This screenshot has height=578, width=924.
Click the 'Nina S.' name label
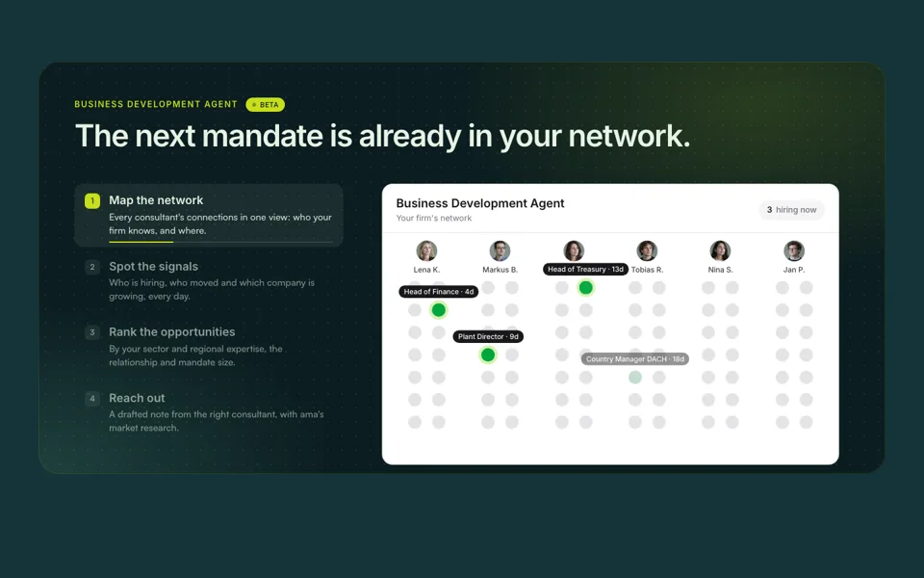click(720, 270)
